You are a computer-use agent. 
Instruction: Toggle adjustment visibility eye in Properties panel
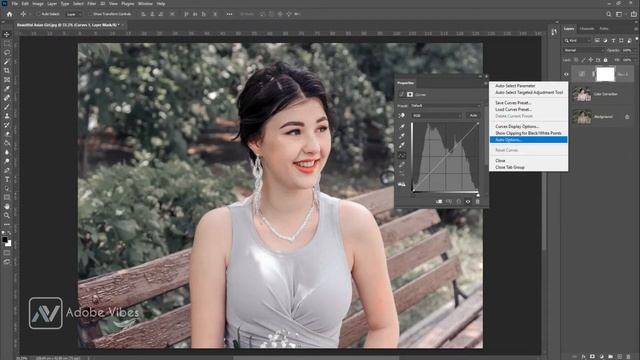click(468, 202)
